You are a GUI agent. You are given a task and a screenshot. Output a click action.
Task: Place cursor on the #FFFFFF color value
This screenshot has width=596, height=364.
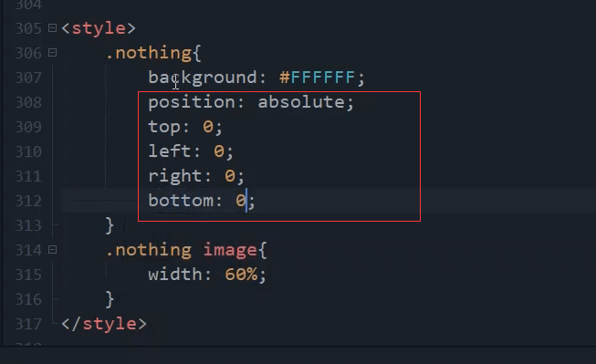(x=317, y=78)
